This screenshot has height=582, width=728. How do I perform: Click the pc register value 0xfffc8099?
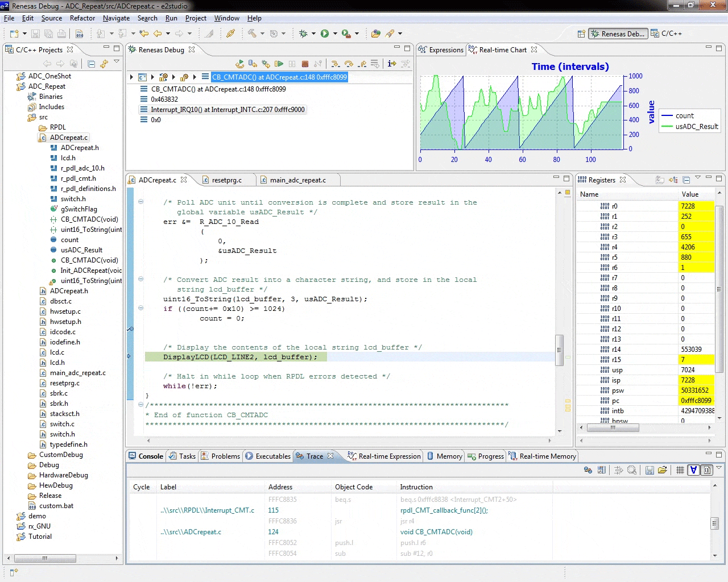coord(696,401)
